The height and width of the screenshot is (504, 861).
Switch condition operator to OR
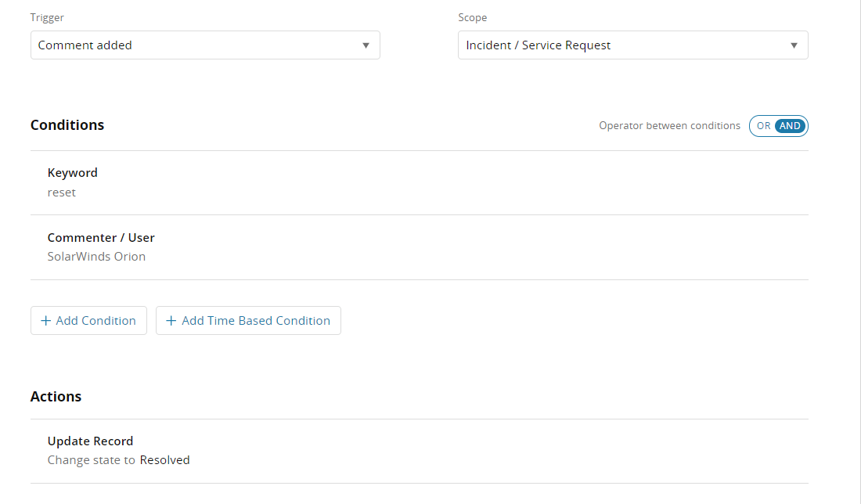pos(763,126)
